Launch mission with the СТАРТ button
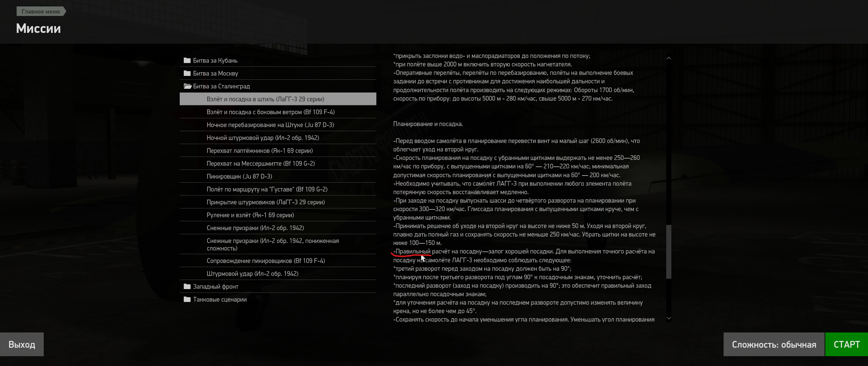Screen dimensions: 868x366 coord(846,344)
